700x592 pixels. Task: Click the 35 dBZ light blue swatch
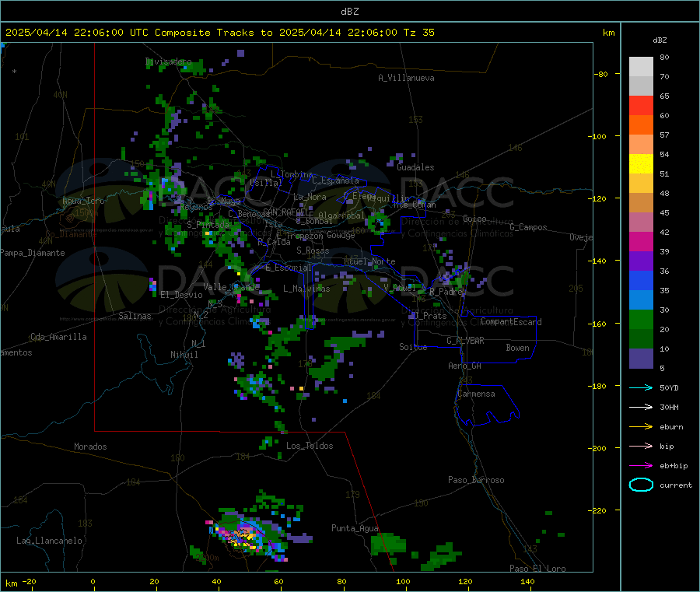641,300
